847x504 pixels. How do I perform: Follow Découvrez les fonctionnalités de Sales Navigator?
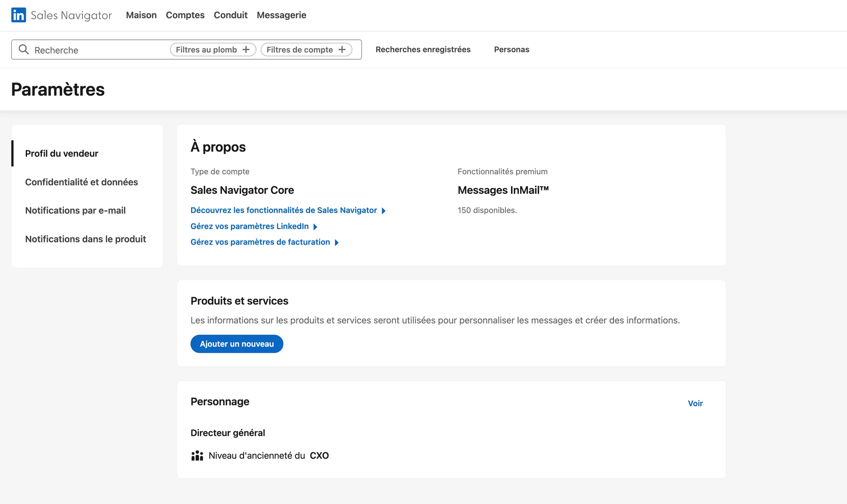click(284, 210)
